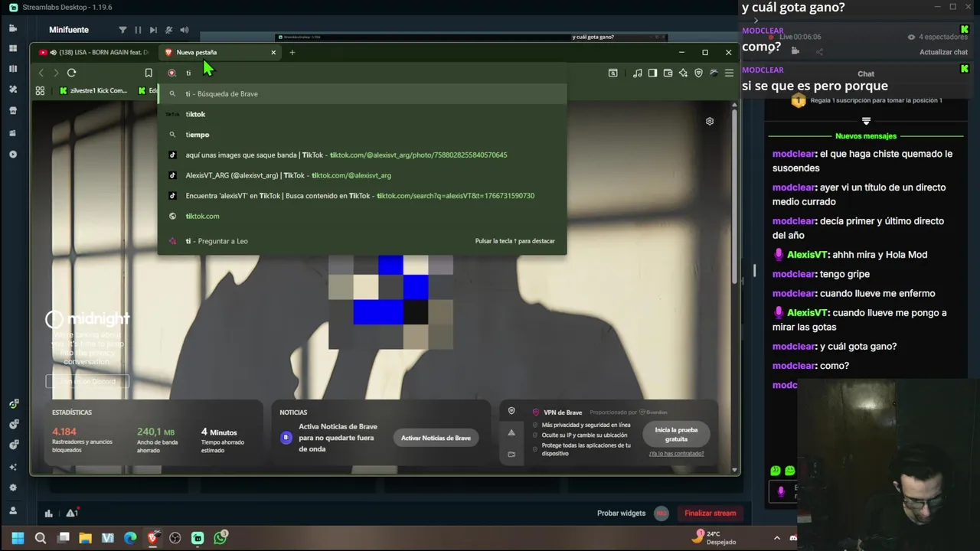Select the Nueva pestaña tab

[x=220, y=52]
